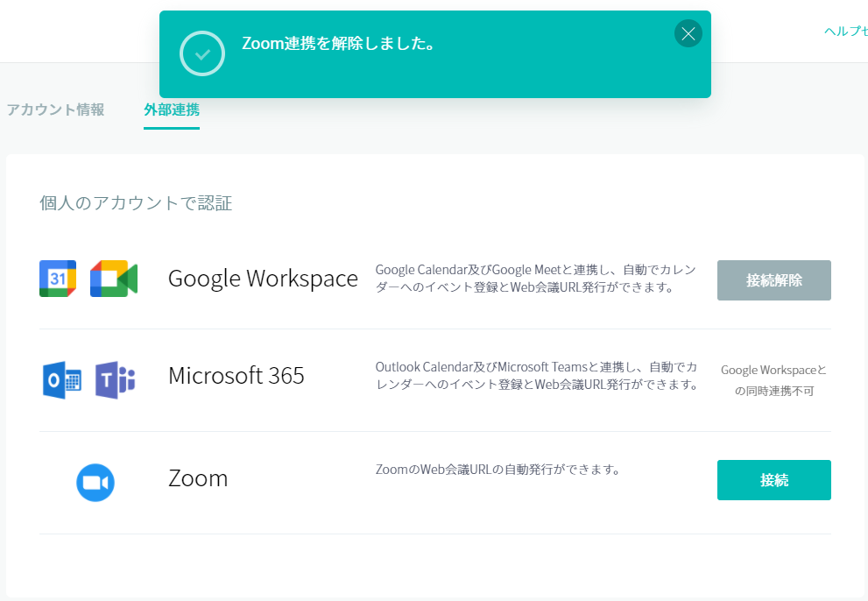
Task: Select the 外部連携 tab
Action: pyautogui.click(x=172, y=110)
